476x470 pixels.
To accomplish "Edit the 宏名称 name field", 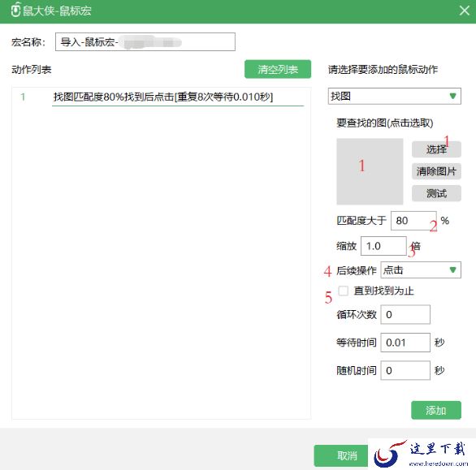I will [145, 42].
